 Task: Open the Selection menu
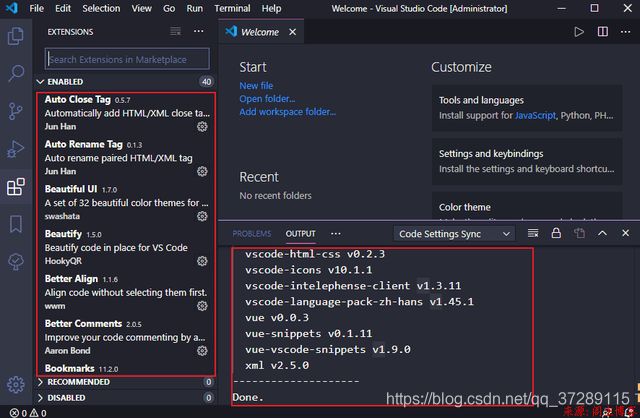[x=101, y=8]
